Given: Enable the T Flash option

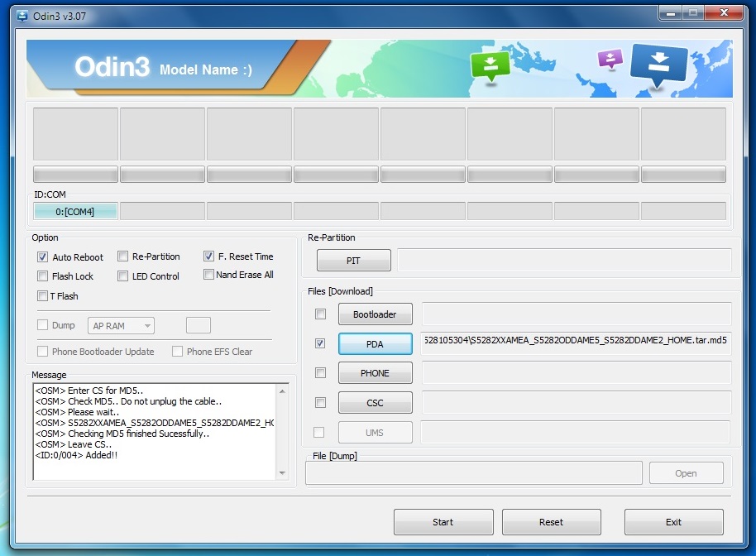Looking at the screenshot, I should pos(42,295).
